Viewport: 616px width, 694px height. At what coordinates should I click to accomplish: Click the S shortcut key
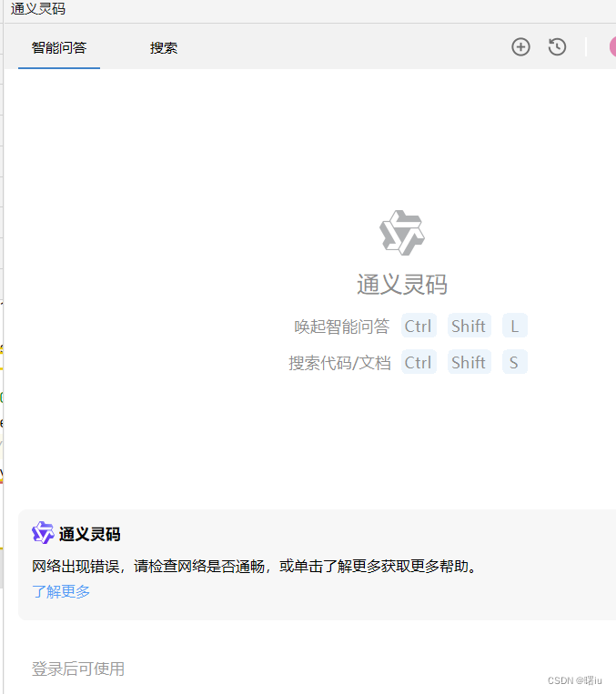click(x=515, y=362)
